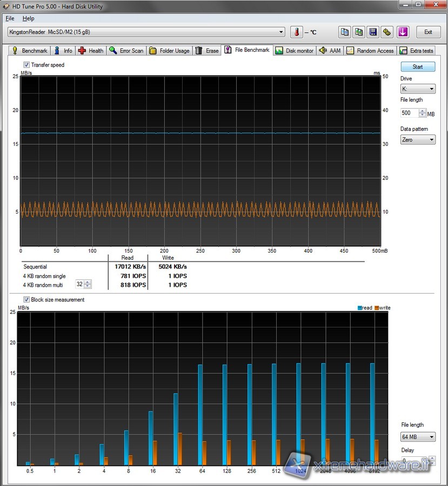Viewport: 448px width, 486px height.
Task: Click the copy screenshot to clipboard icon
Action: (x=359, y=32)
